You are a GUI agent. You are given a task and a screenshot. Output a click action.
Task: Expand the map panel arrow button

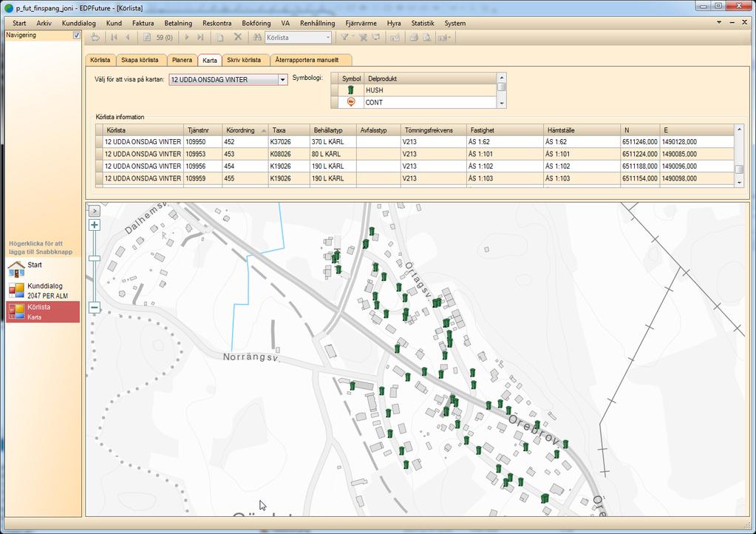[x=95, y=211]
